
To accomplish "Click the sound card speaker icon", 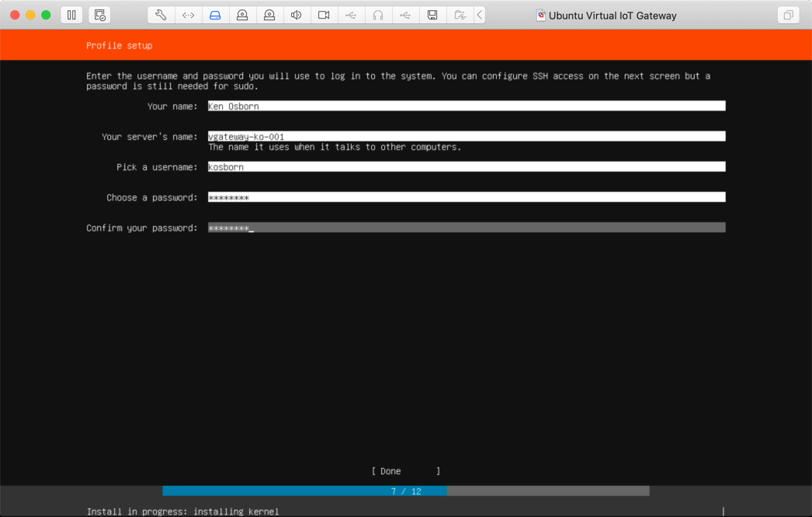I will click(x=297, y=15).
